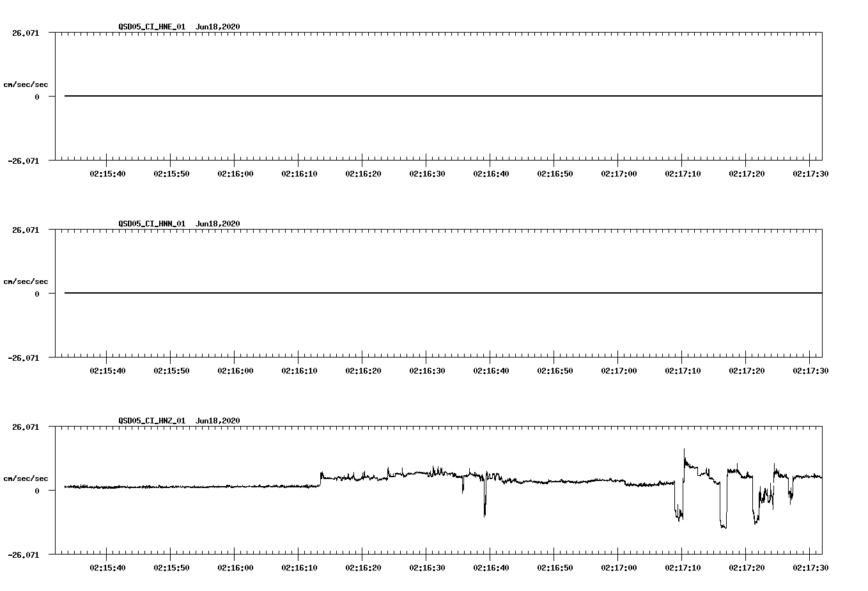The image size is (868, 591).
Task: Click the 0 axis value on HNN plot
Action: pyautogui.click(x=37, y=294)
